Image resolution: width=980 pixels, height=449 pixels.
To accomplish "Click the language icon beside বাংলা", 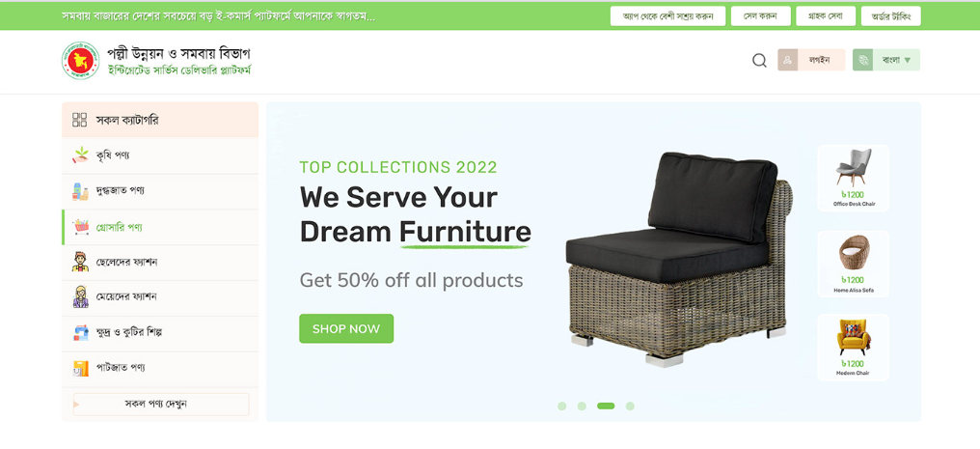I will tap(863, 60).
